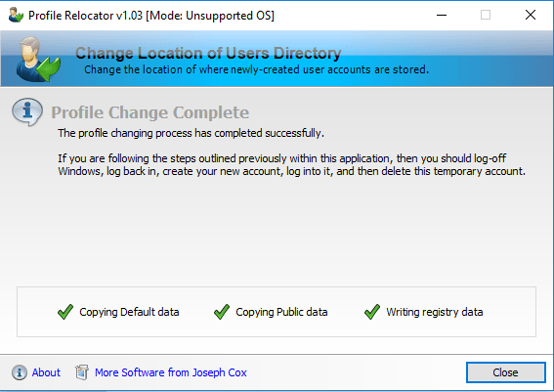The height and width of the screenshot is (392, 554).
Task: Click the Change Location of Users Directory title
Action: (208, 53)
